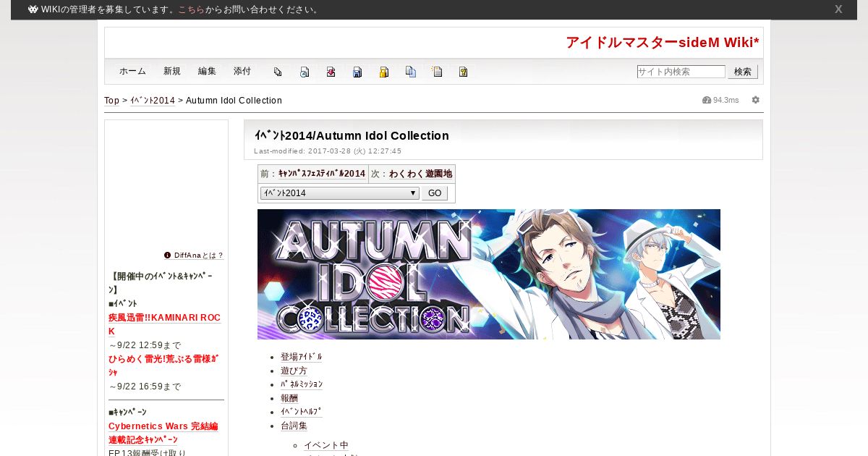The image size is (868, 456).
Task: Open 疾風迅雷!!KAMINARI ROCK event link
Action: coord(164,324)
